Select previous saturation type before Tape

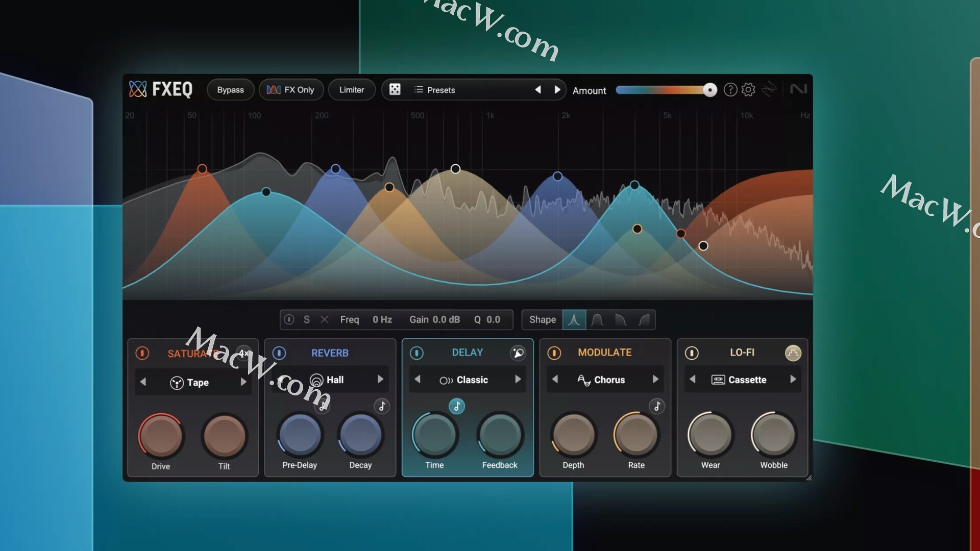coord(143,382)
